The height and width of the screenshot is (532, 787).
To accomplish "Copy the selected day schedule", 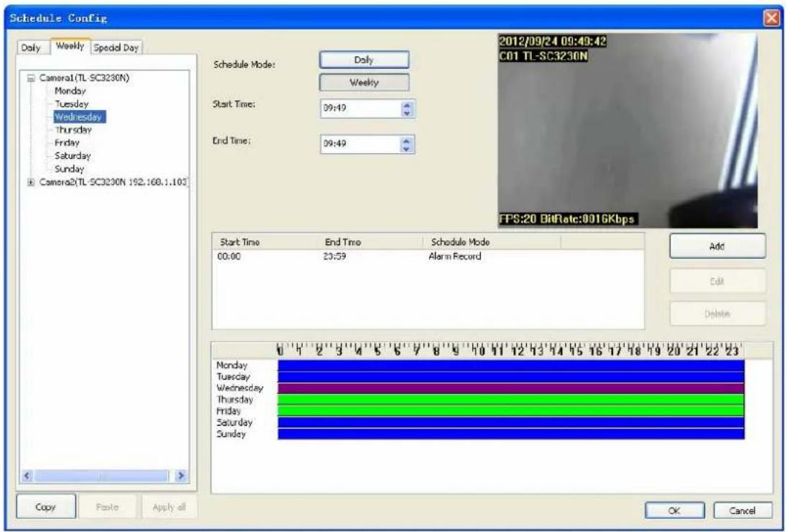I will coord(46,507).
